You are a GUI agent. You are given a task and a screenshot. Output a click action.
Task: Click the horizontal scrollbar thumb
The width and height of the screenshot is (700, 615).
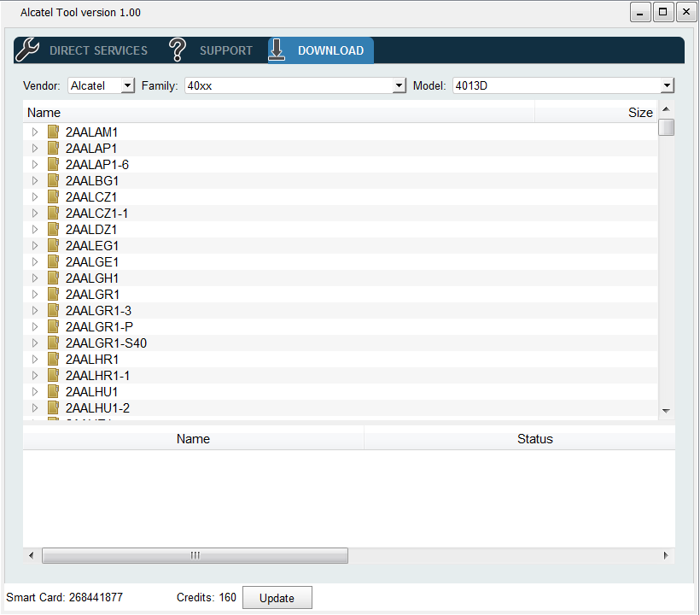pos(195,555)
